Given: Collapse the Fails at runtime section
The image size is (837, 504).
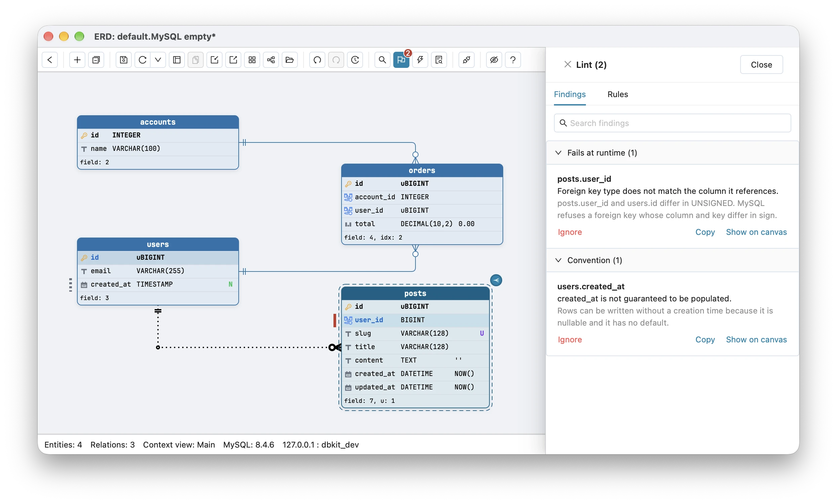Looking at the screenshot, I should [672, 153].
